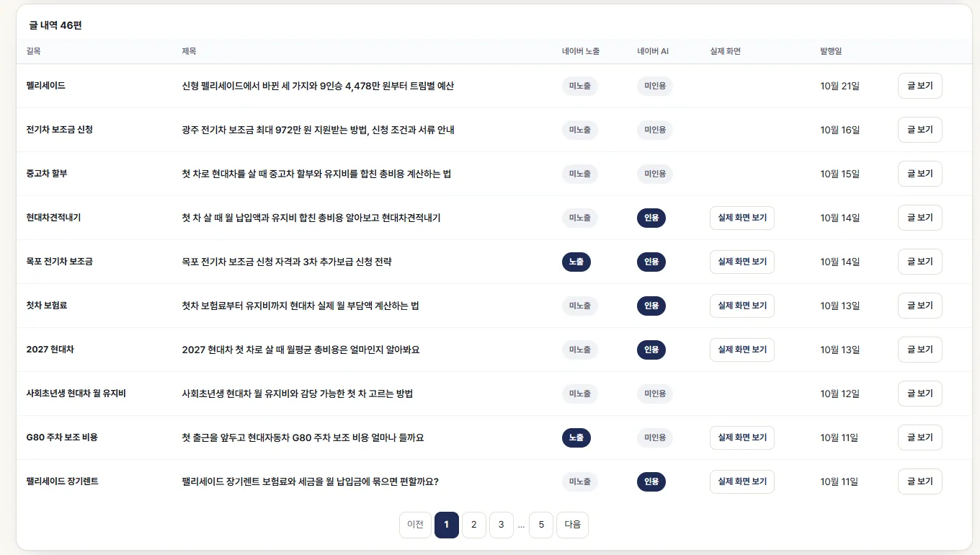Click the 실제 화면 column header

pos(725,51)
